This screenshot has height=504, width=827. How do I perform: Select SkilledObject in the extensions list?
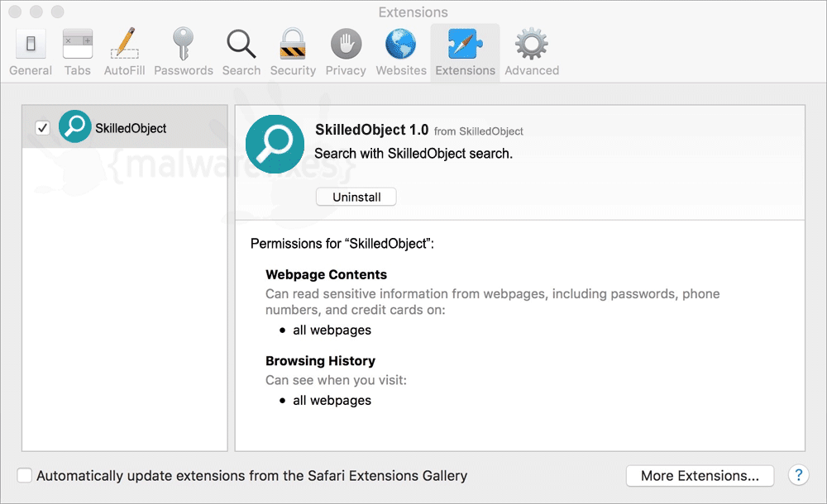tap(125, 127)
